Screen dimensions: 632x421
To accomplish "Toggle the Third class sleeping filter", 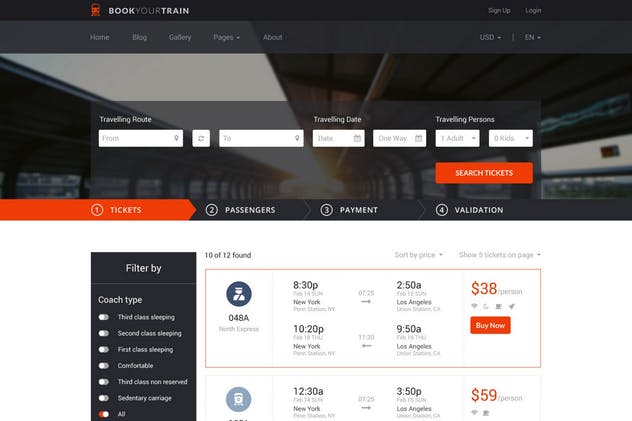I will pyautogui.click(x=104, y=317).
